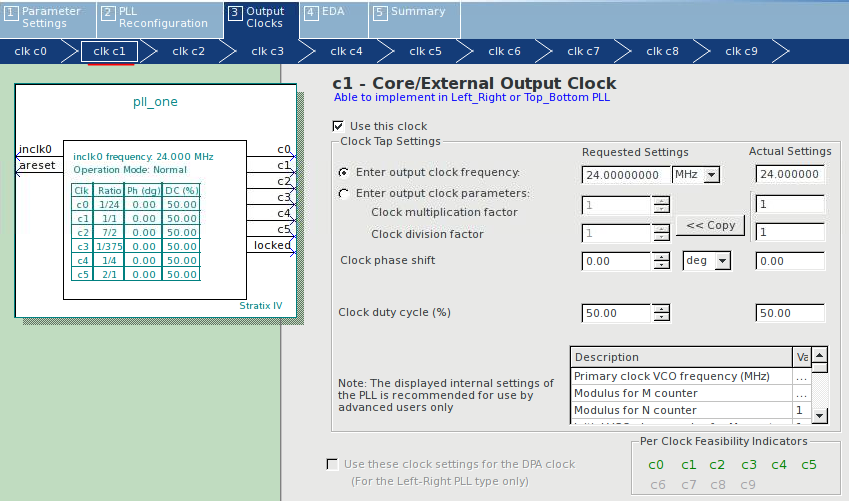Click the areset input port label

tap(37, 165)
